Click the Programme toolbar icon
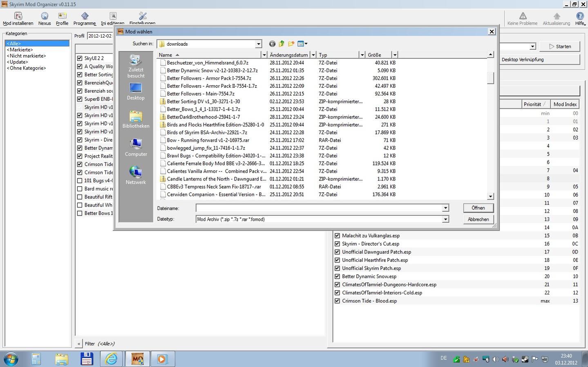The width and height of the screenshot is (588, 367). 85,17
